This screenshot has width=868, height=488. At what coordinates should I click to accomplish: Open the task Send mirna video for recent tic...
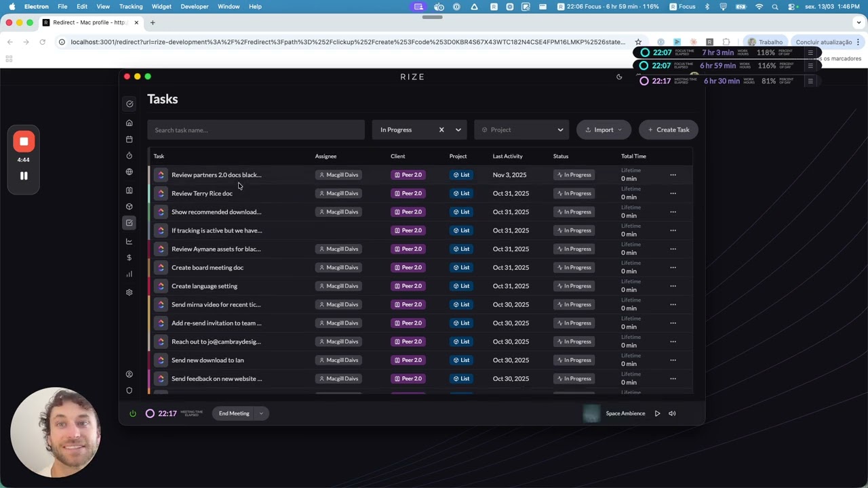click(216, 304)
